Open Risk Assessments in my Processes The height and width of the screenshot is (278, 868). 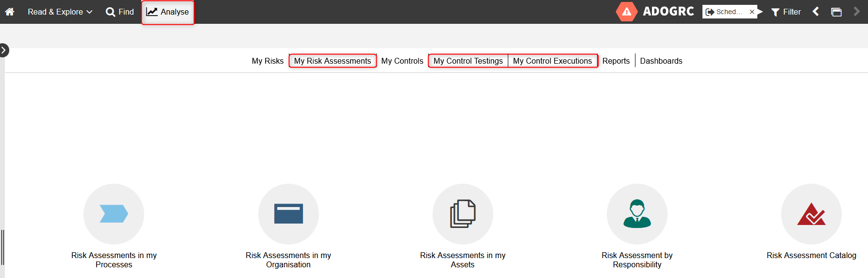tap(114, 214)
